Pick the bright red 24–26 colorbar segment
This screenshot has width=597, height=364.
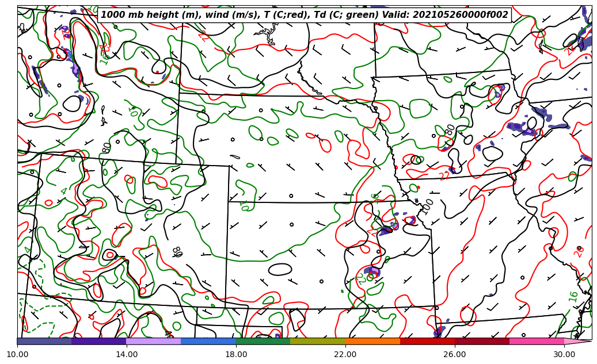pos(427,341)
